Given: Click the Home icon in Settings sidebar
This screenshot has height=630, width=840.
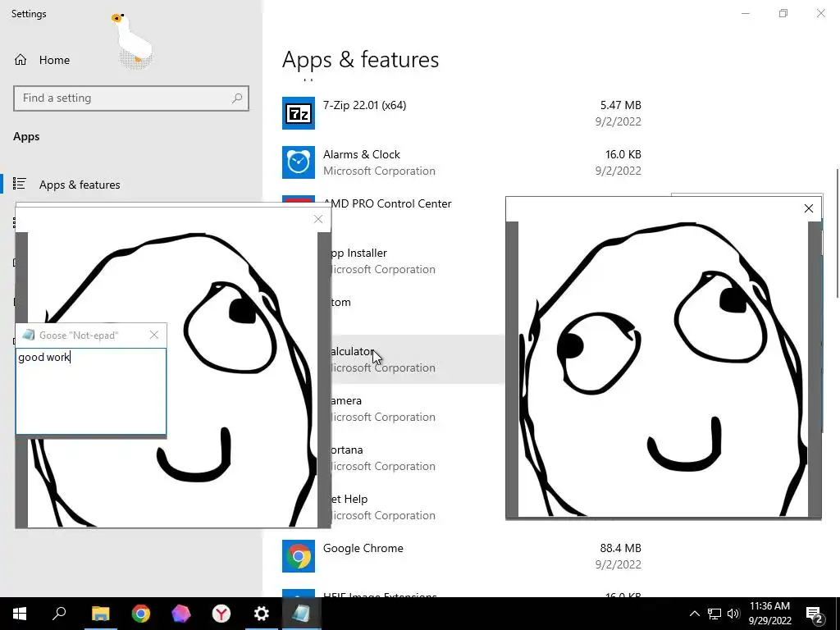Looking at the screenshot, I should pyautogui.click(x=21, y=59).
